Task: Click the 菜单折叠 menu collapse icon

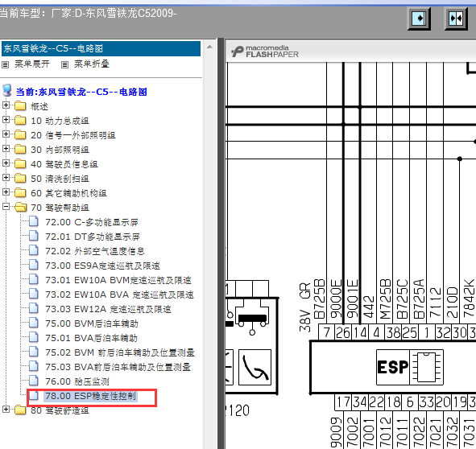Action: tap(64, 64)
